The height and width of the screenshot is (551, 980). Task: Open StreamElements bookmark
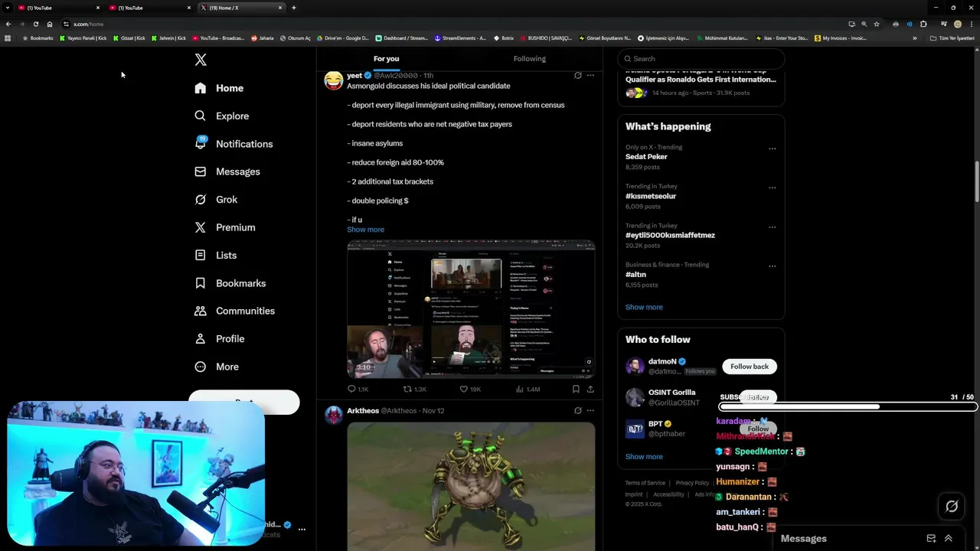pyautogui.click(x=460, y=38)
